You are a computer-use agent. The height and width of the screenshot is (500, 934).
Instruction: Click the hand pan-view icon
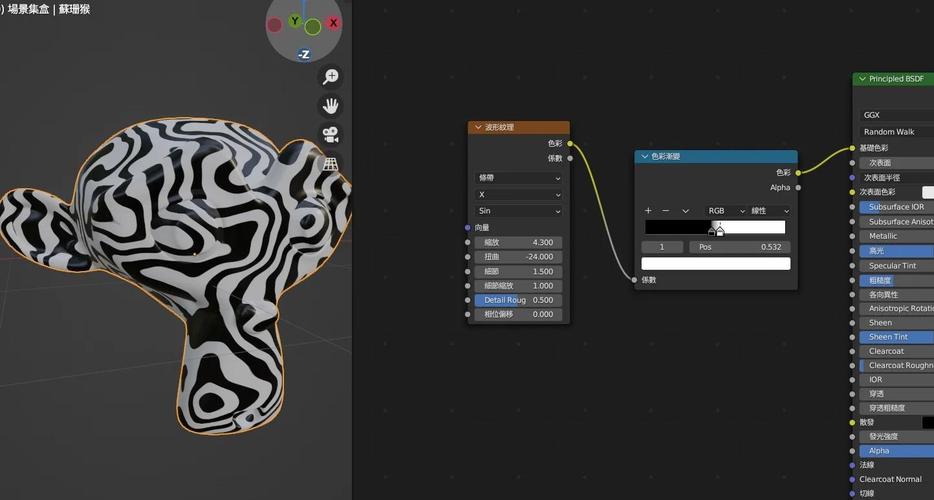[330, 106]
